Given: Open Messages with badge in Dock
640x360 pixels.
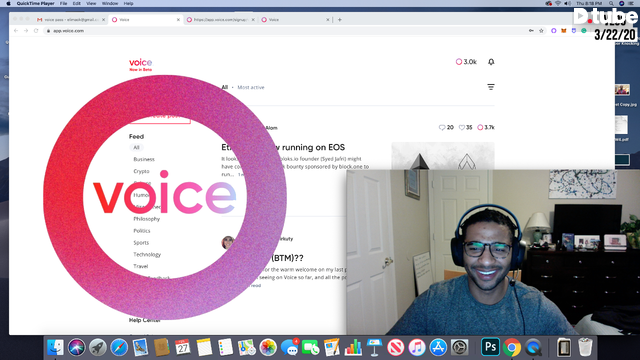Looking at the screenshot, I should pyautogui.click(x=289, y=348).
